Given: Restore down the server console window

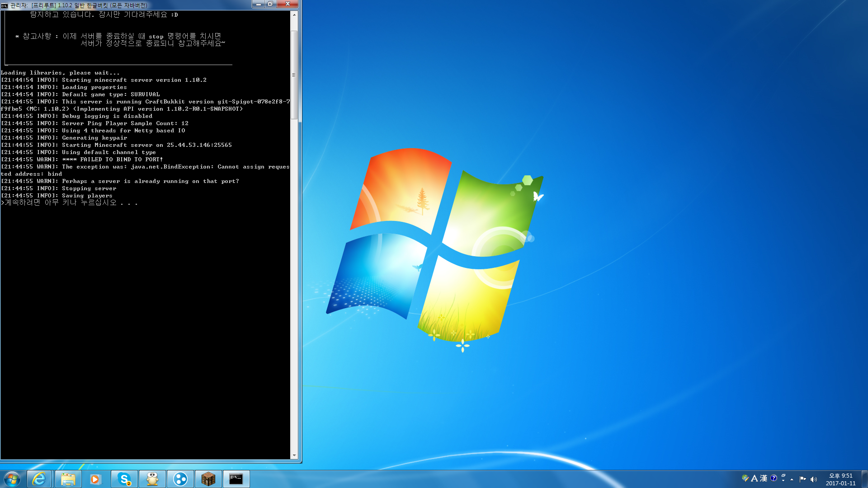Looking at the screenshot, I should pyautogui.click(x=270, y=4).
